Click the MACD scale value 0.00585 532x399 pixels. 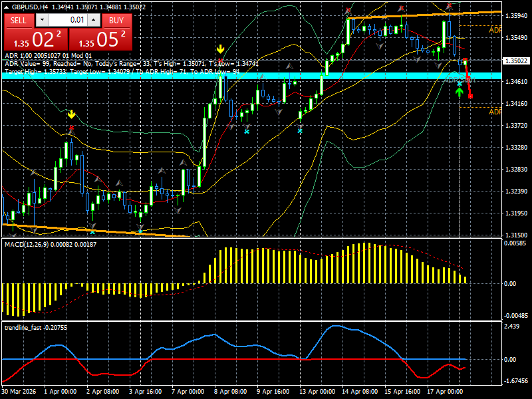pos(515,243)
